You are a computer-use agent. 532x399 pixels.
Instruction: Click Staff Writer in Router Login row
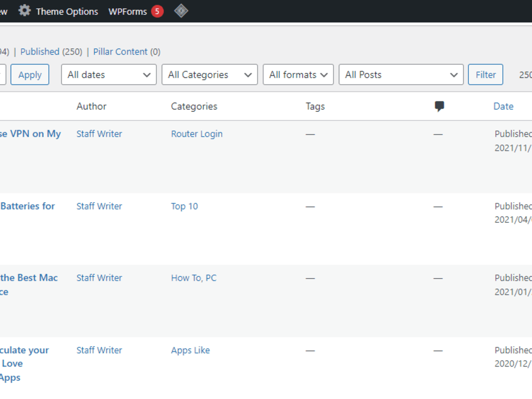click(x=99, y=134)
